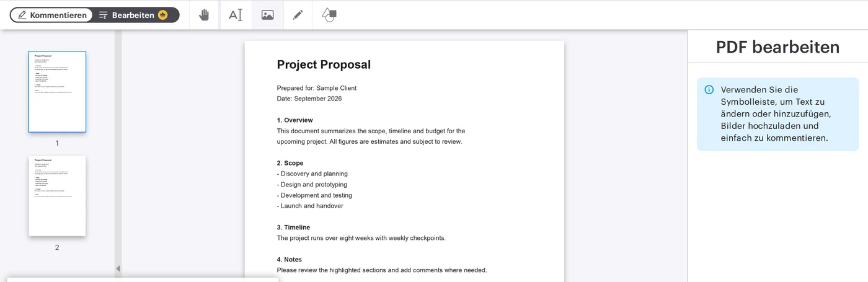Click the page number 2 label

click(x=57, y=247)
